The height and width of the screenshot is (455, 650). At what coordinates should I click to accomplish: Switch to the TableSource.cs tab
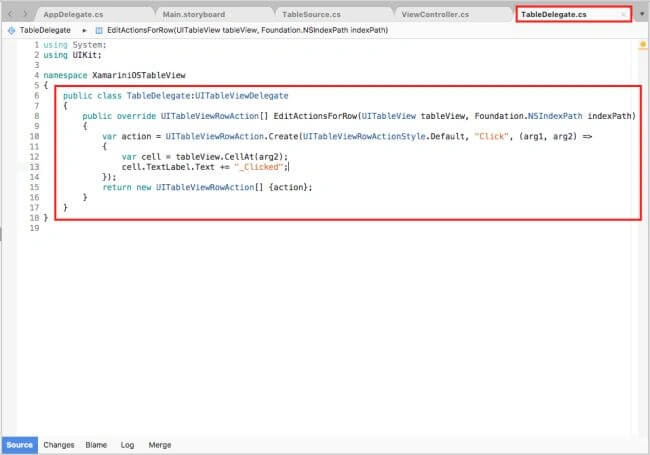311,15
